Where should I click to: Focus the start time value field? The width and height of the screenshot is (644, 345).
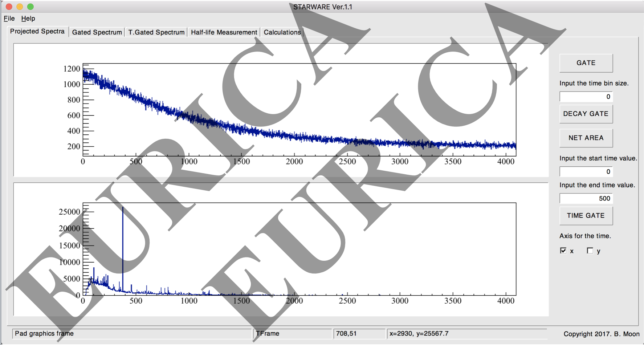click(586, 171)
